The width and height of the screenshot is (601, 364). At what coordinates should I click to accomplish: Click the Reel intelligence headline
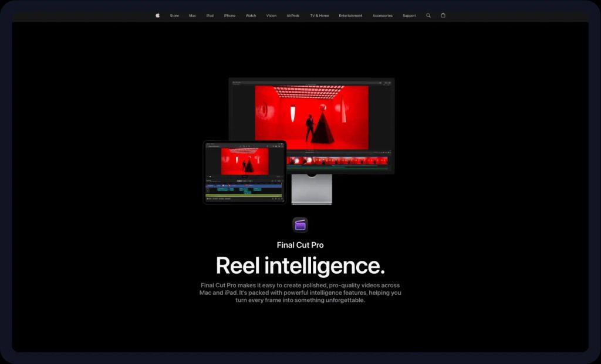300,266
